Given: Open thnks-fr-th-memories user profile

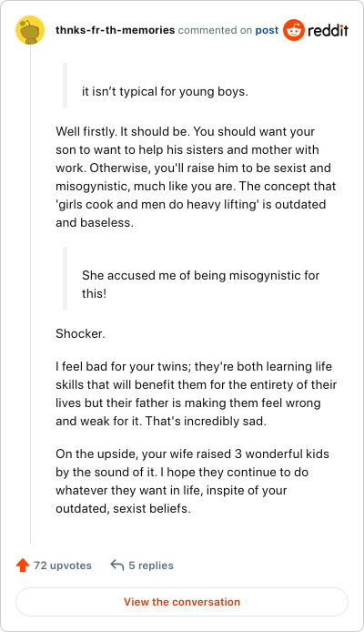Looking at the screenshot, I should coord(116,30).
